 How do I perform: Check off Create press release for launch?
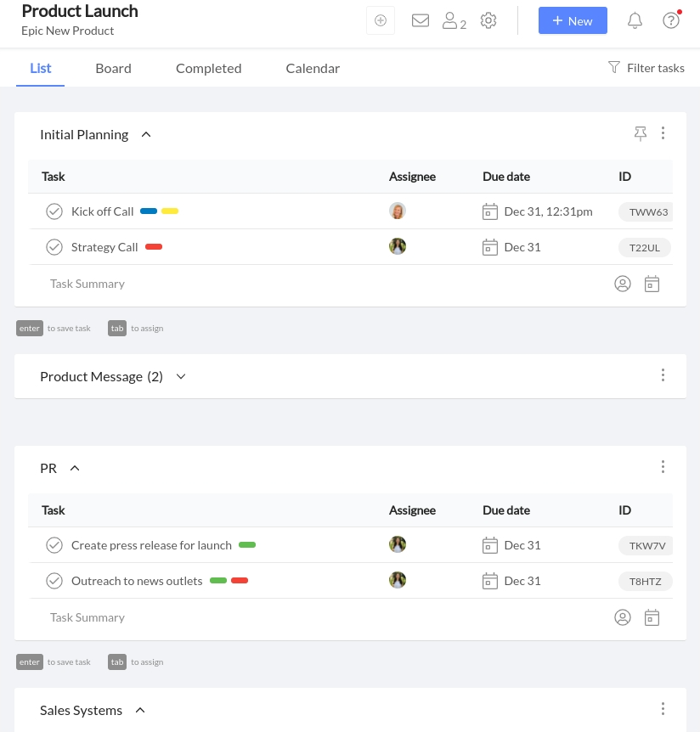54,545
